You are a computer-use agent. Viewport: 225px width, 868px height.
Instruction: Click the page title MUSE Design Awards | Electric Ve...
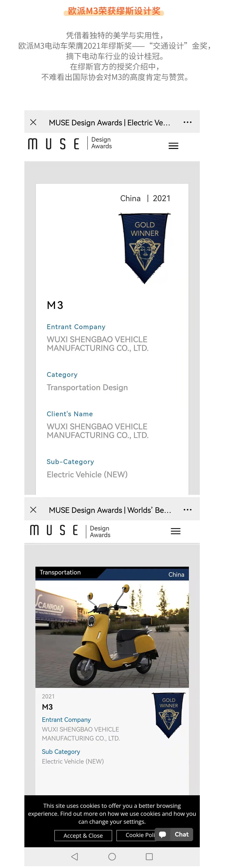coord(109,123)
